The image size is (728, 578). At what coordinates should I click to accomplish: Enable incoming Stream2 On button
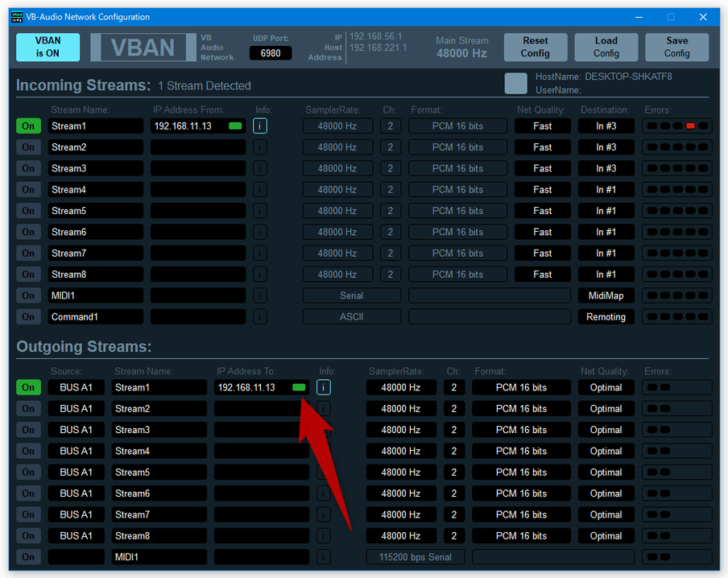[x=28, y=147]
